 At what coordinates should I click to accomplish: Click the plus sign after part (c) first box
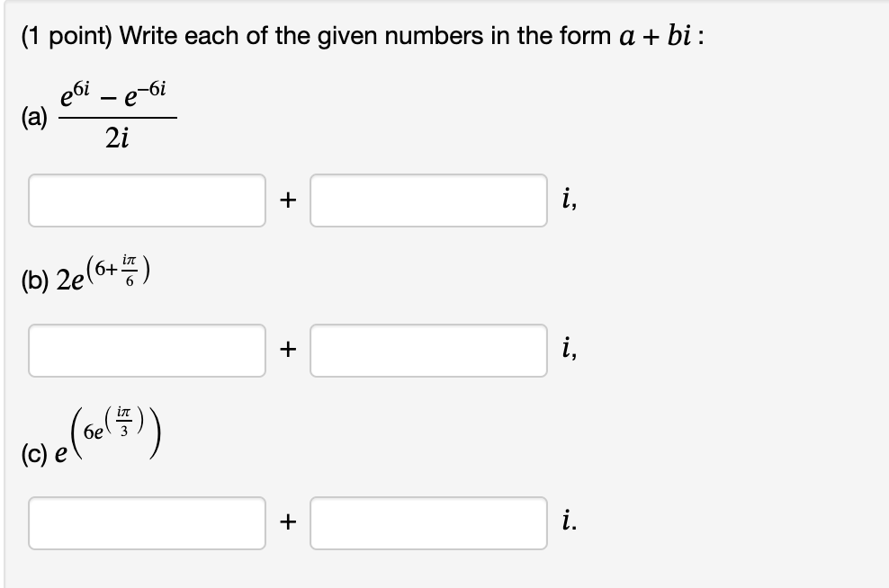(x=288, y=522)
